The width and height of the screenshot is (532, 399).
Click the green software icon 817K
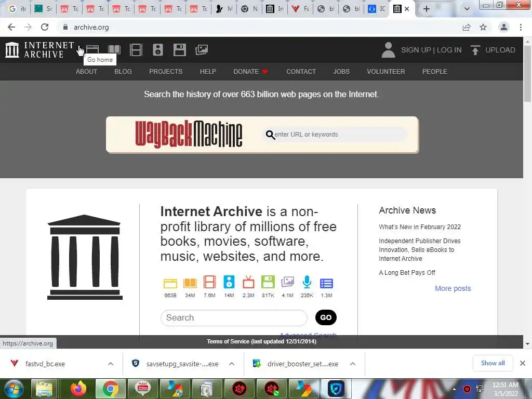click(268, 282)
